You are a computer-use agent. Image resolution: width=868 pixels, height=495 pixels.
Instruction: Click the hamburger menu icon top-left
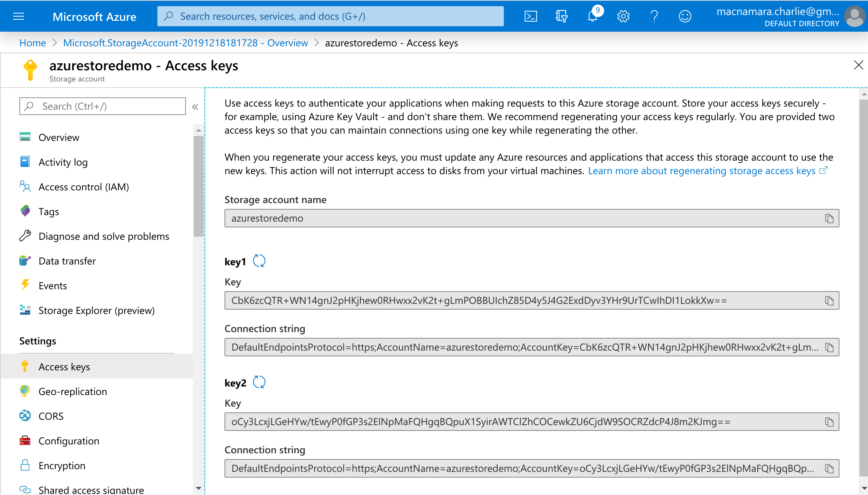point(19,16)
